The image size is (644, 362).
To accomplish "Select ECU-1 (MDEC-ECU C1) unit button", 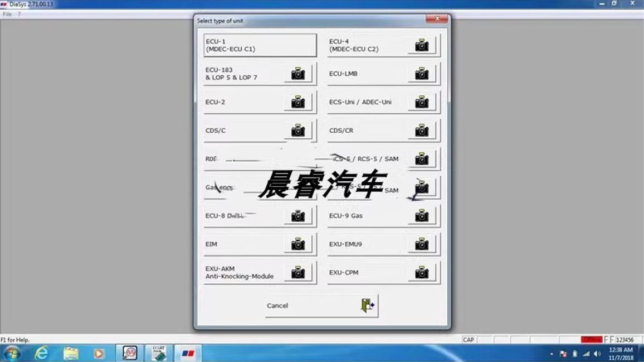I will [x=260, y=45].
